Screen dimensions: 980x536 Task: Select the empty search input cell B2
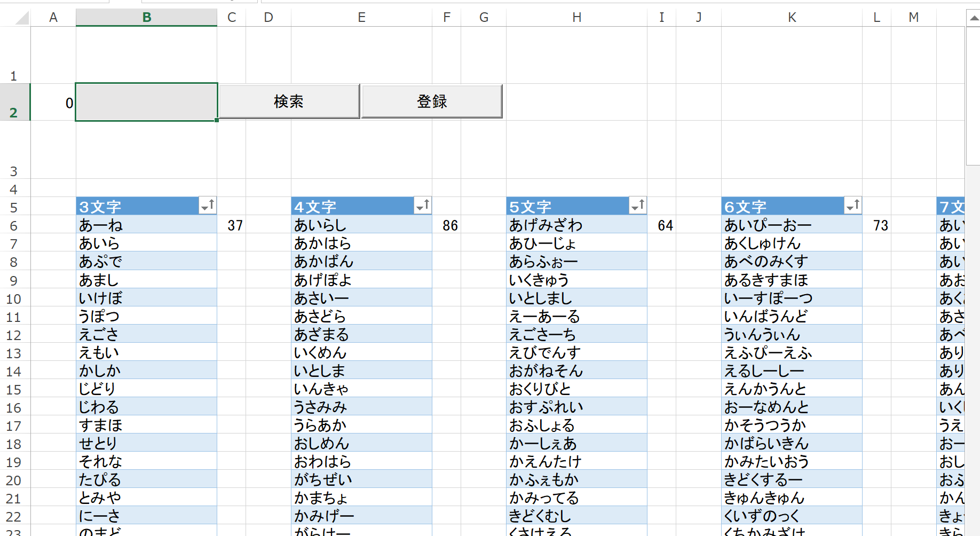point(146,101)
